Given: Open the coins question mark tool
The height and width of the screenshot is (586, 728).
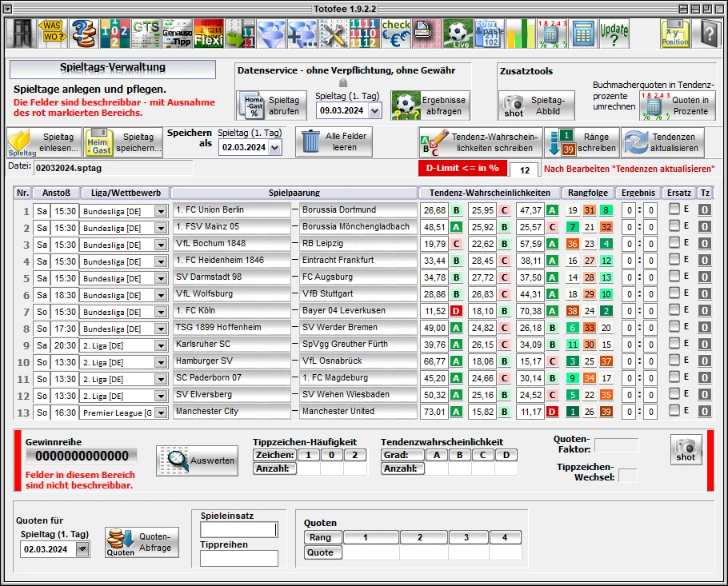Looking at the screenshot, I should (84, 34).
